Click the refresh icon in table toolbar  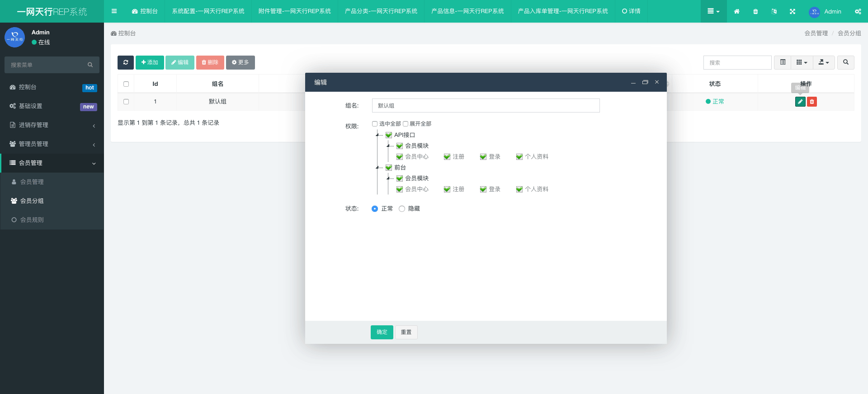(x=125, y=62)
